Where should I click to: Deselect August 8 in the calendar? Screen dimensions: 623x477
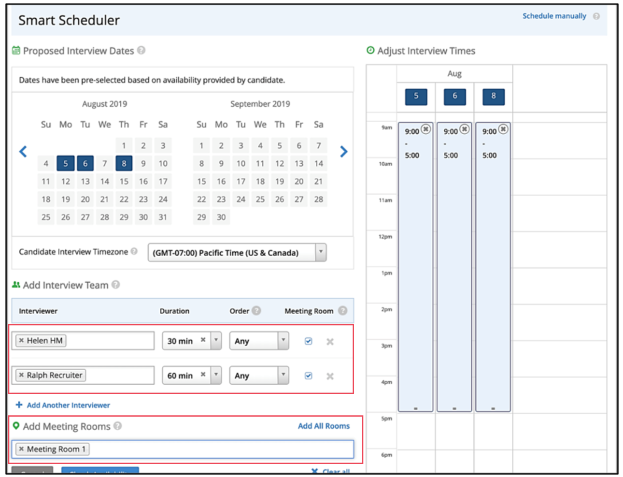click(124, 163)
